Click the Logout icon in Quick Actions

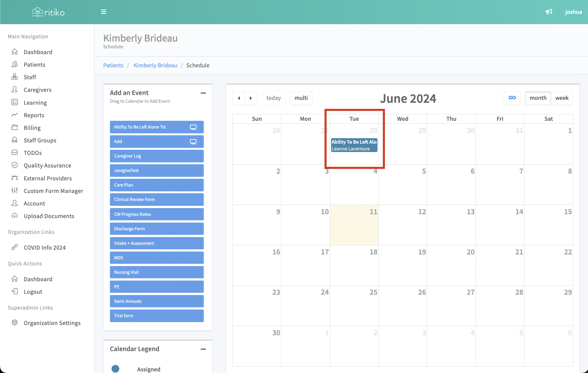pos(15,292)
